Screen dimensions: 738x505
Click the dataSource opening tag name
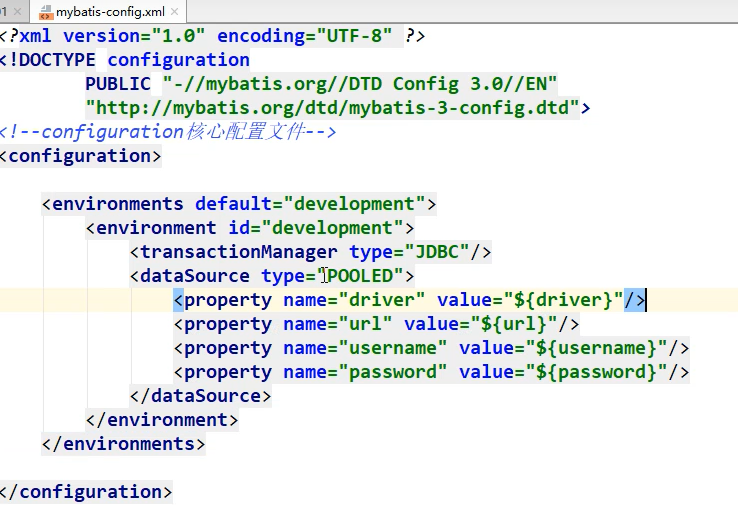pos(195,276)
